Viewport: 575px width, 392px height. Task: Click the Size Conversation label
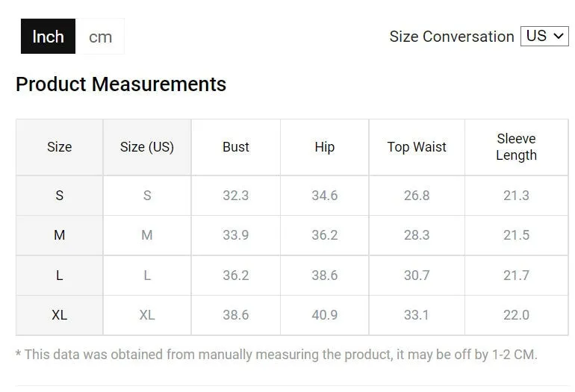(x=452, y=37)
